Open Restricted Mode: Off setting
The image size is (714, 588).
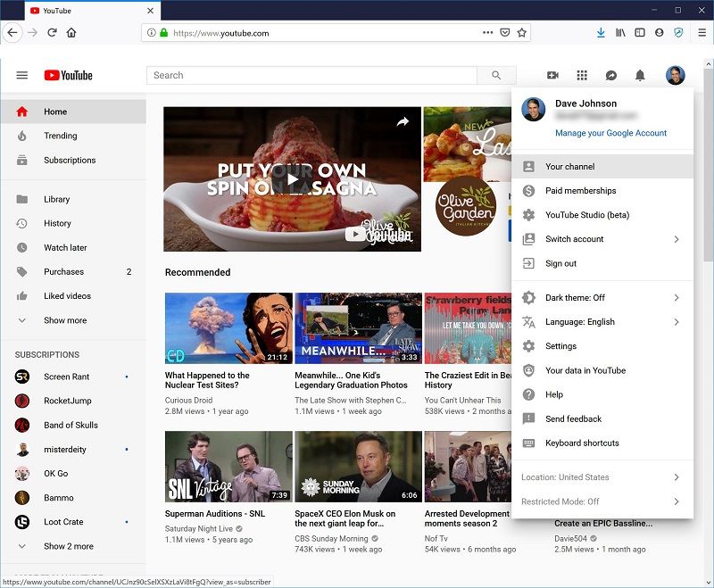602,501
